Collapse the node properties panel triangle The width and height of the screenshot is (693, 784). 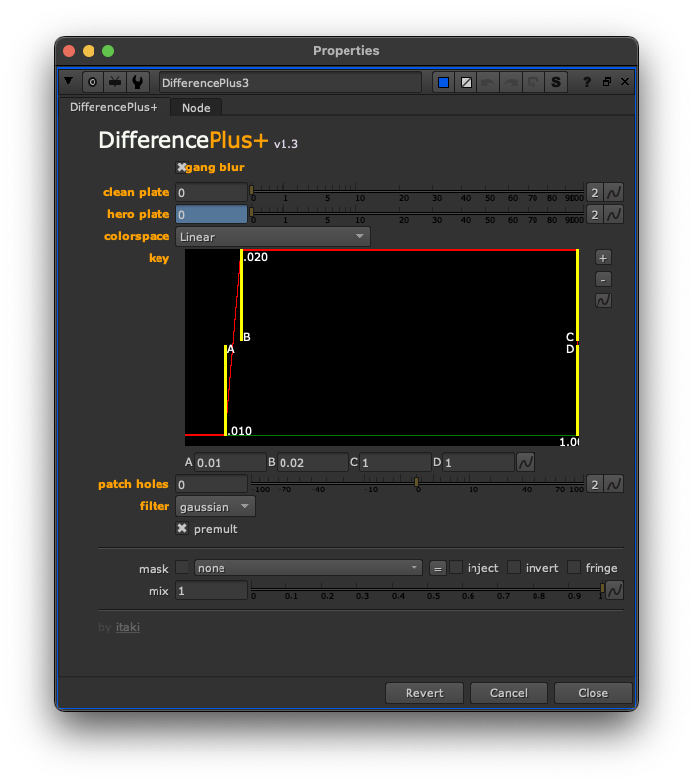click(68, 82)
